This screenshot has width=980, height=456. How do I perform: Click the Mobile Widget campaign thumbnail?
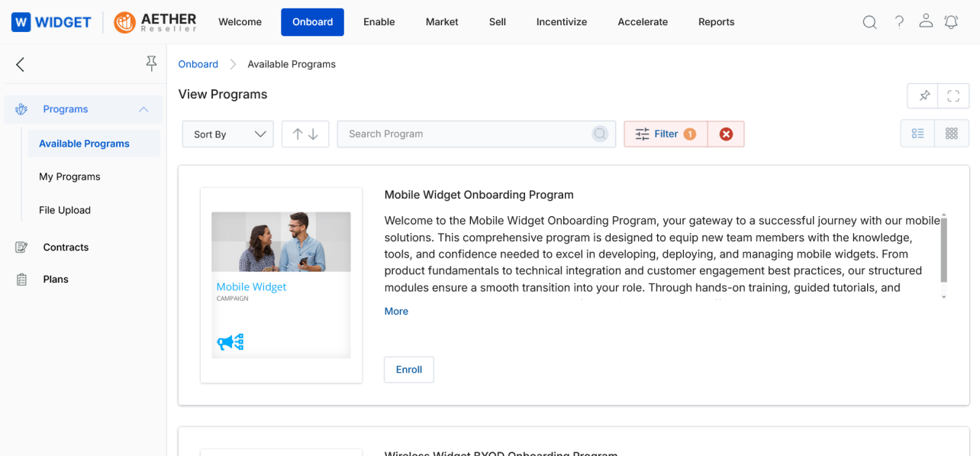click(x=281, y=285)
